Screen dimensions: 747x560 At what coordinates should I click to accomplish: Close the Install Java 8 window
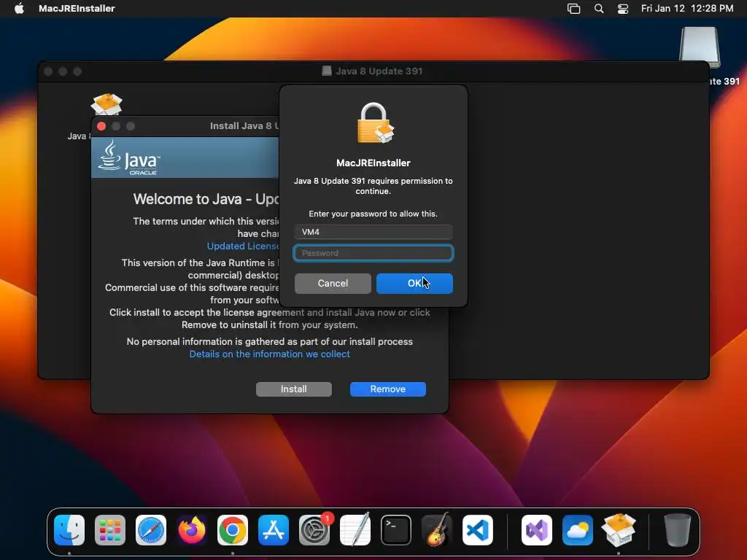click(x=101, y=126)
